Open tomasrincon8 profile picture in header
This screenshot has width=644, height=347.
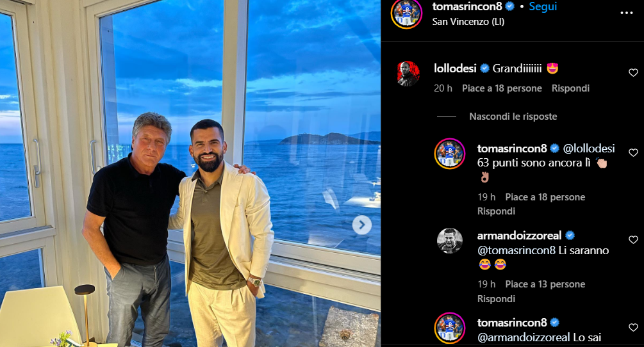(406, 13)
